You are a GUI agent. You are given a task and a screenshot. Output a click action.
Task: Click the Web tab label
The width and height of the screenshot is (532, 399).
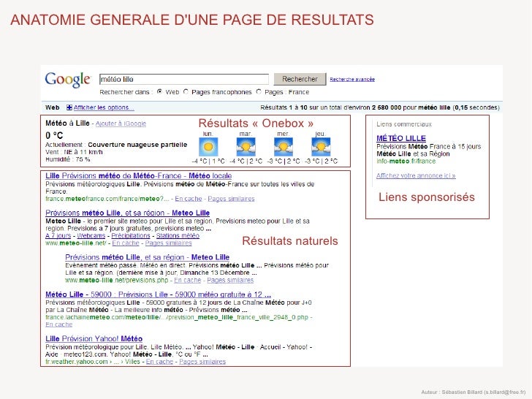[x=53, y=107]
